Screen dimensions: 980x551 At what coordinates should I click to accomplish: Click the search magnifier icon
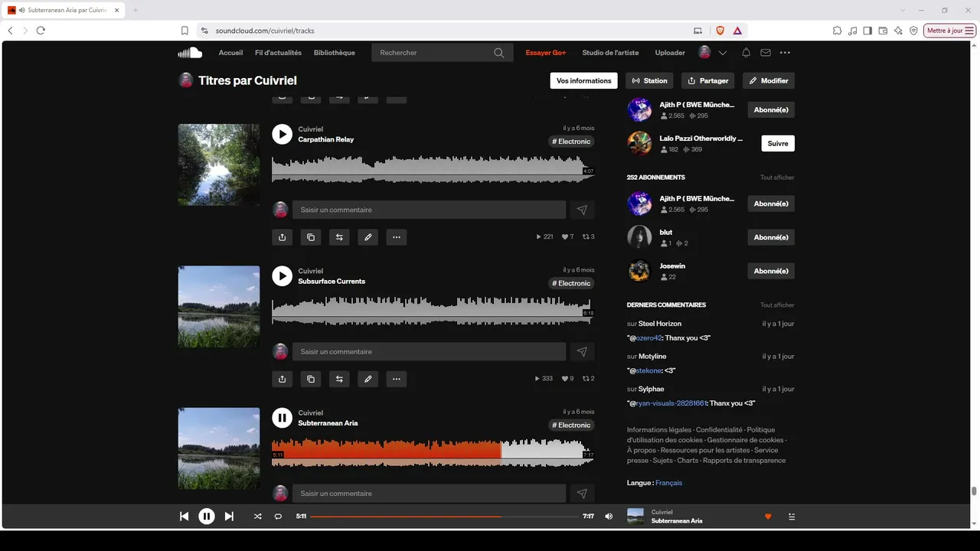(499, 53)
